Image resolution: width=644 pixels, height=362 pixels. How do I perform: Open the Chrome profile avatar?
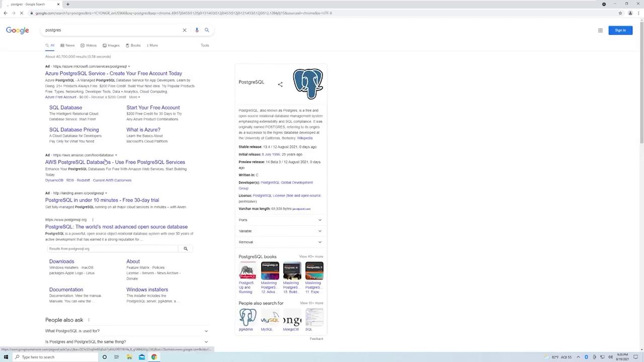(x=630, y=13)
